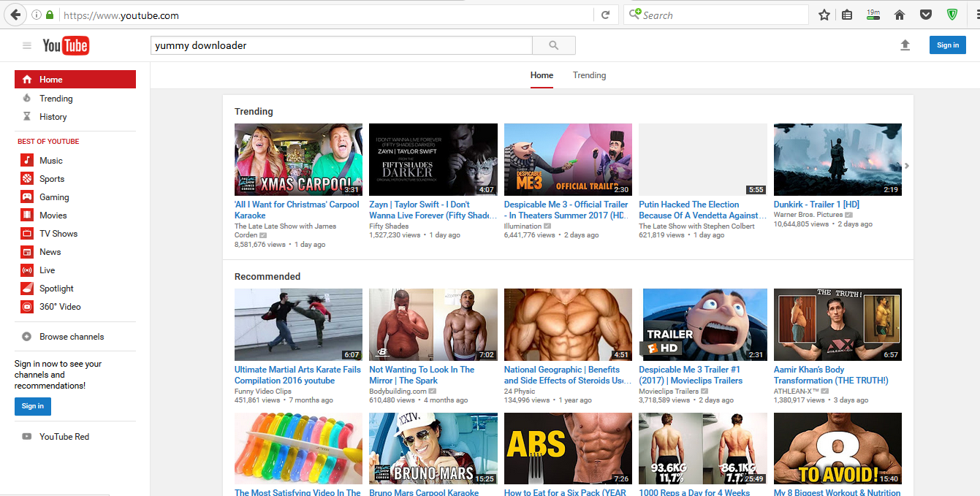Image resolution: width=980 pixels, height=496 pixels.
Task: Open the TO AVOID! workout thumbnail
Action: (837, 449)
